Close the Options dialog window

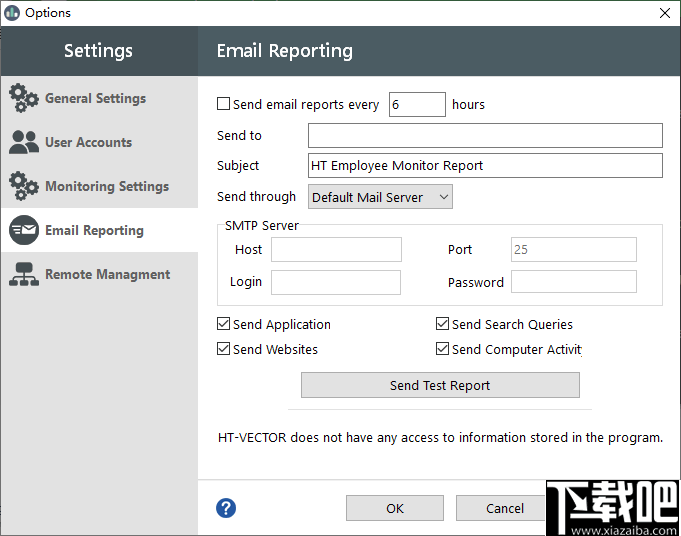(x=664, y=13)
